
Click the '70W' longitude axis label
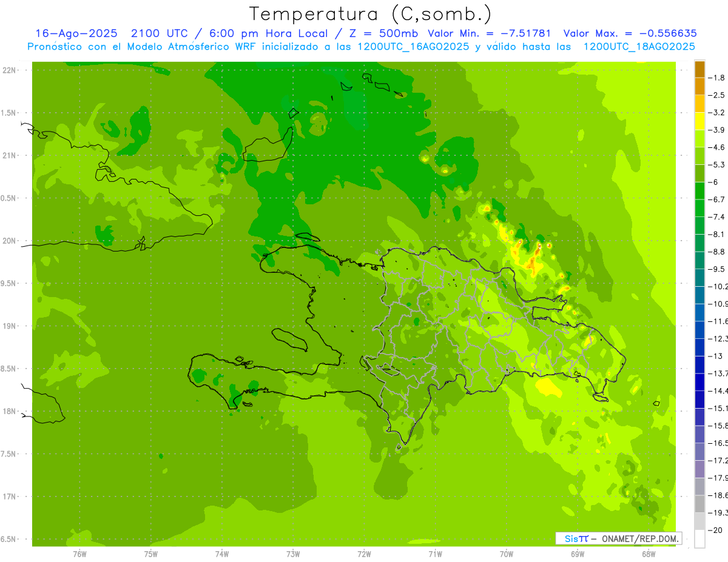[507, 554]
